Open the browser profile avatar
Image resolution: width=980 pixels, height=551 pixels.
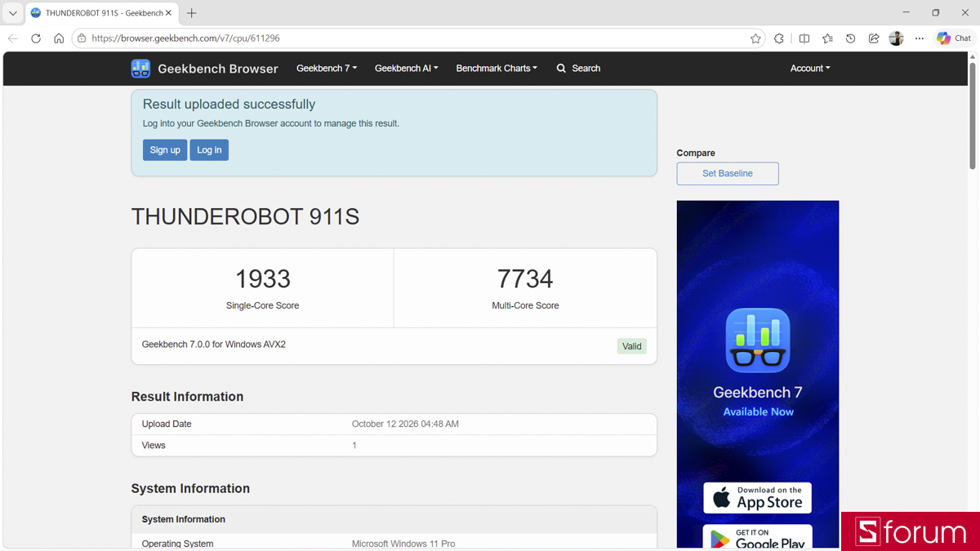(x=896, y=38)
